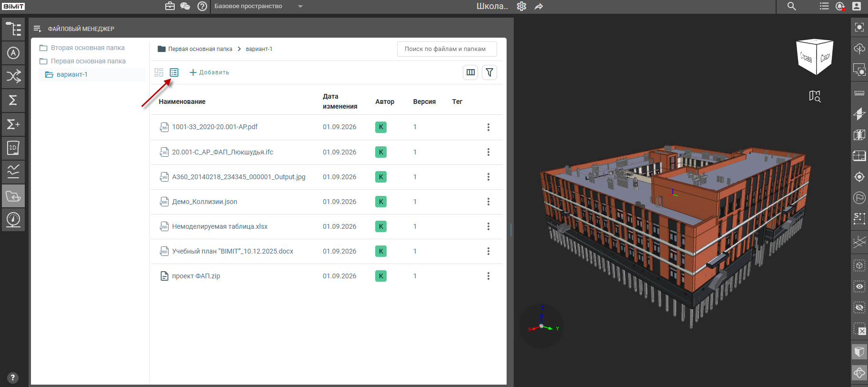Screen dimensions: 868x387
Task: Open the model tree structure panel
Action: tap(13, 29)
